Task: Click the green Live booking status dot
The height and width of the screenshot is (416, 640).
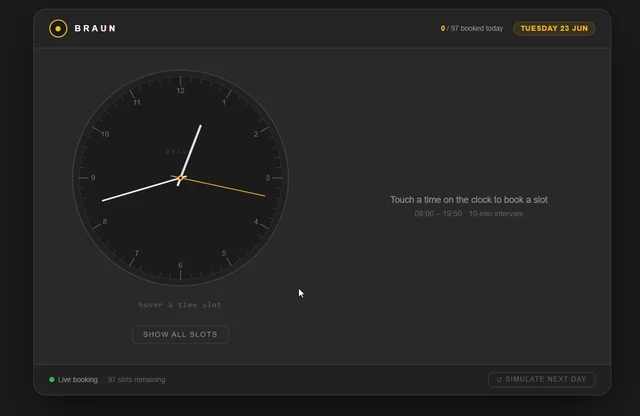Action: tap(52, 379)
